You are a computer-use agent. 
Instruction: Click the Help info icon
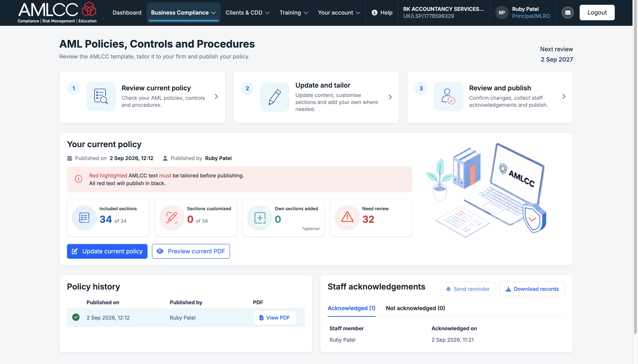tap(374, 13)
